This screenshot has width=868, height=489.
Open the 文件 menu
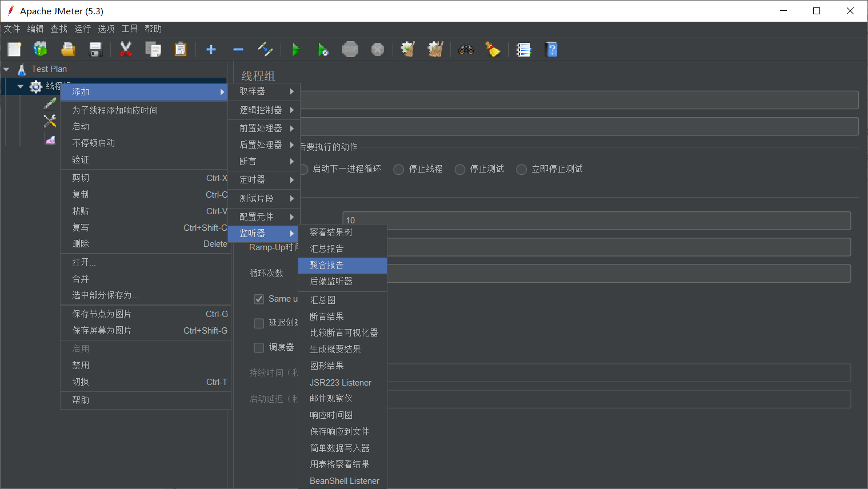(12, 29)
